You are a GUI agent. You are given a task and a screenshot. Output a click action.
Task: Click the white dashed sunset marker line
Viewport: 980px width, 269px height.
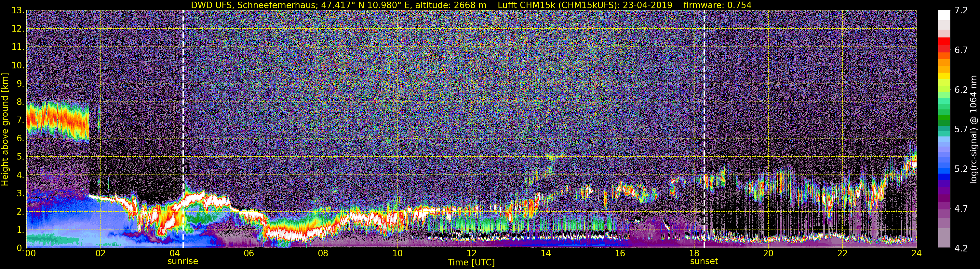[x=704, y=129]
